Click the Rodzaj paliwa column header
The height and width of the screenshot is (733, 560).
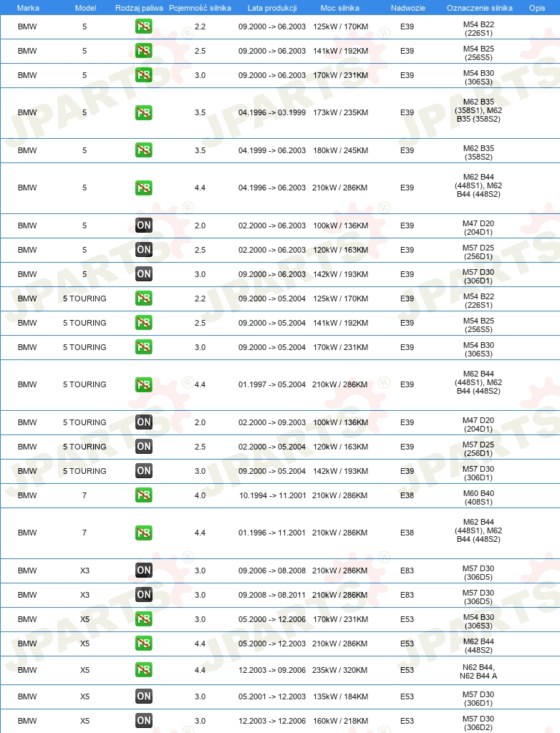coord(139,8)
